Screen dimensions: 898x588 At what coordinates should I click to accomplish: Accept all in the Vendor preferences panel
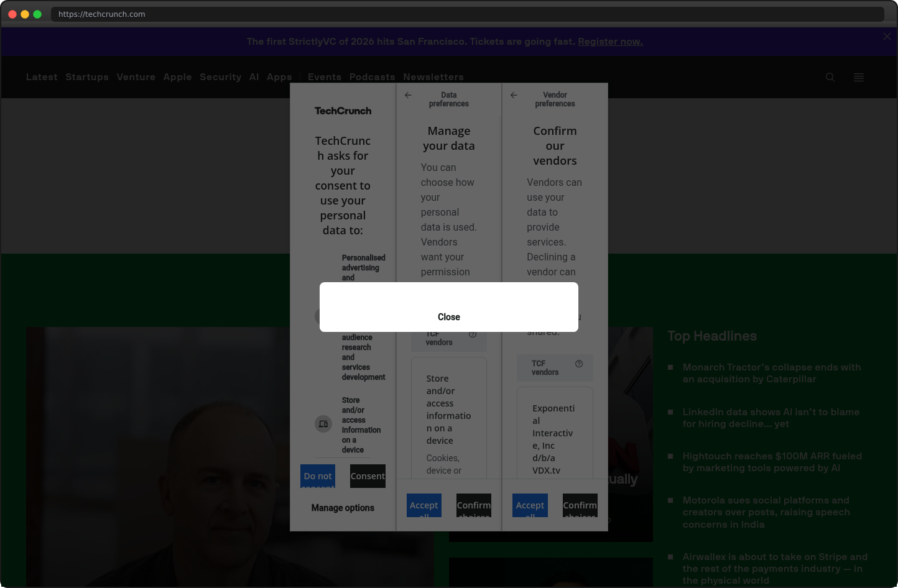(x=530, y=505)
